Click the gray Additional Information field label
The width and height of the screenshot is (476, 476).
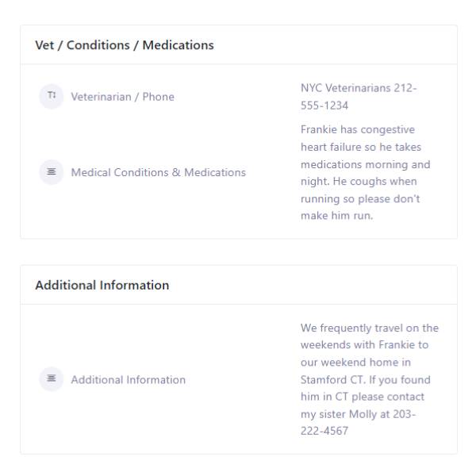128,380
